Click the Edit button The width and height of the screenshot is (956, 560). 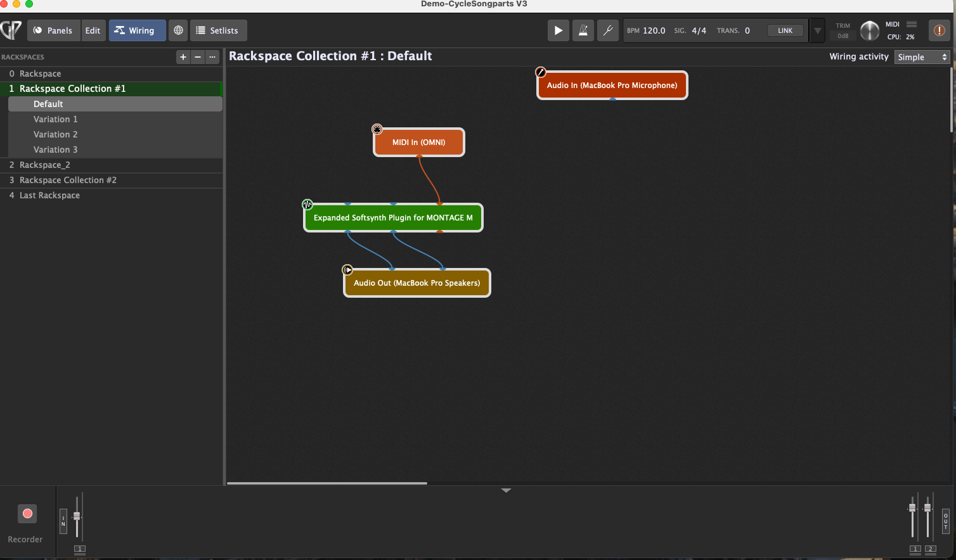pos(93,30)
